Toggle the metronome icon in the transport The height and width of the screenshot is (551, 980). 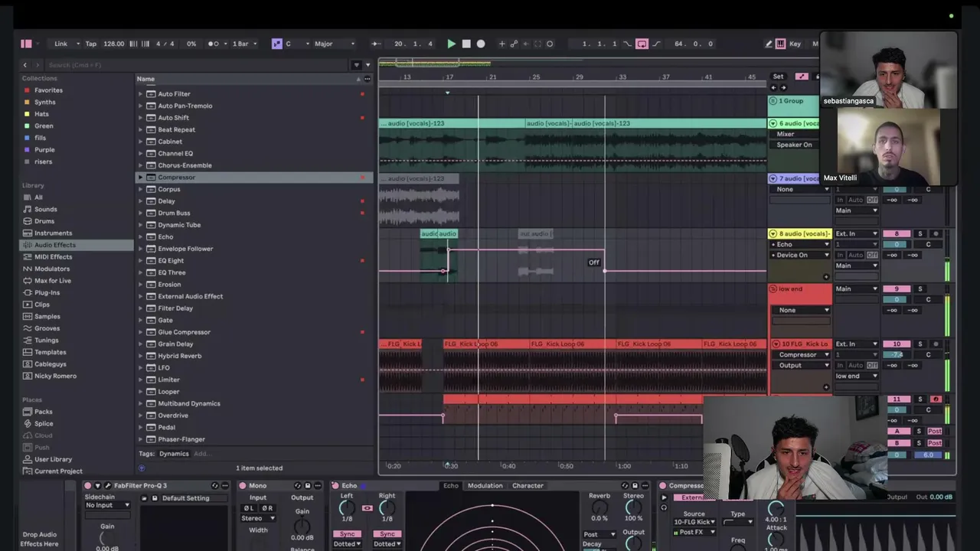pyautogui.click(x=215, y=44)
